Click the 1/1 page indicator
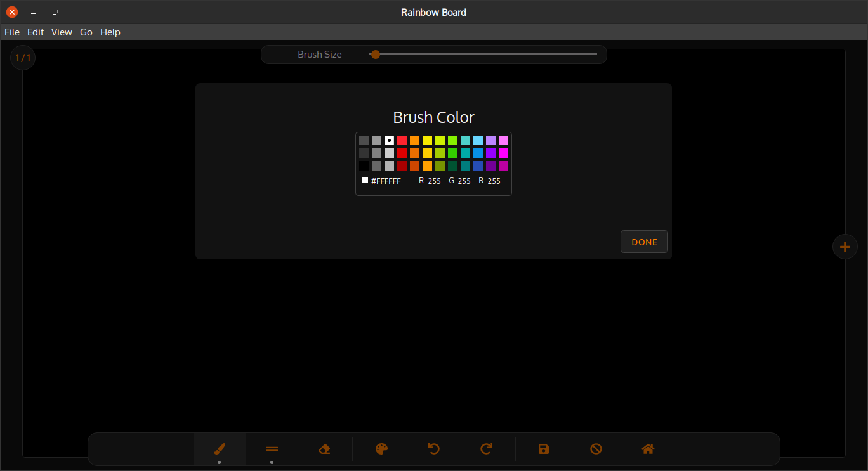The width and height of the screenshot is (868, 471). pyautogui.click(x=23, y=58)
